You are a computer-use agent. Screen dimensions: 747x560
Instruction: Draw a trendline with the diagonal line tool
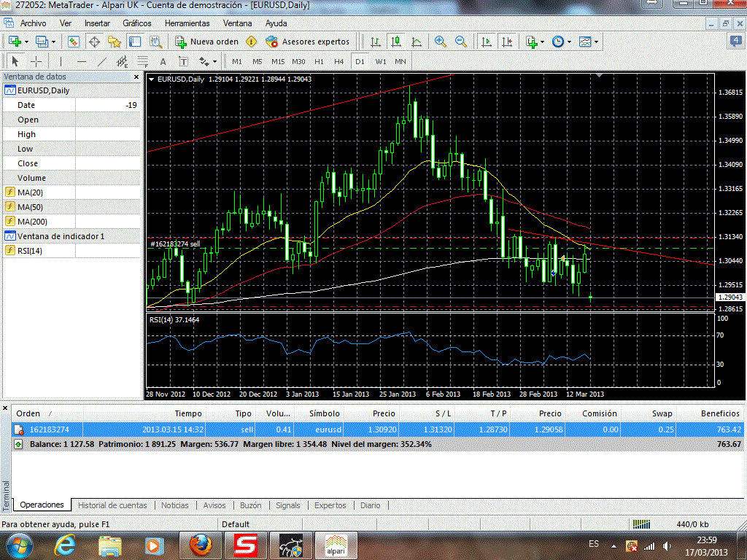click(x=102, y=61)
